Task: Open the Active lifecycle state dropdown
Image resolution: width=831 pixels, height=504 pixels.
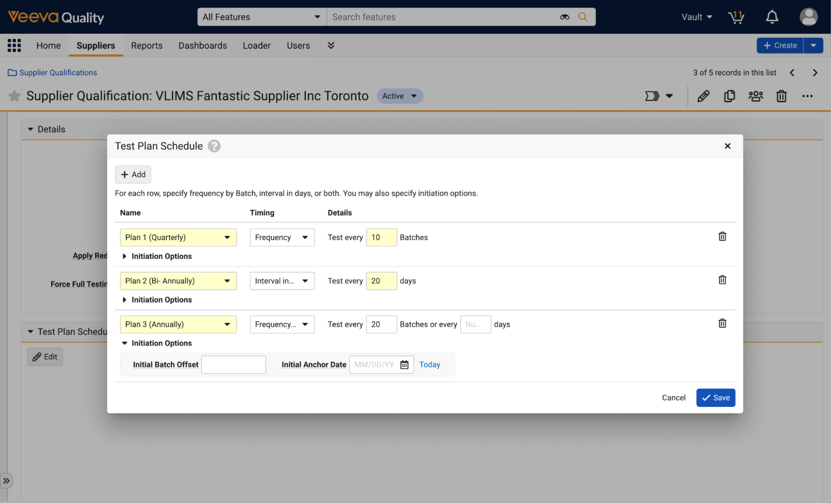Action: click(x=400, y=96)
